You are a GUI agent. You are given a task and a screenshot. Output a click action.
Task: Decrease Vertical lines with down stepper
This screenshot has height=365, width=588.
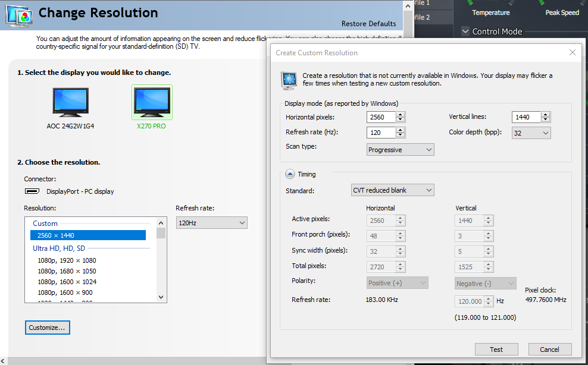click(x=546, y=120)
